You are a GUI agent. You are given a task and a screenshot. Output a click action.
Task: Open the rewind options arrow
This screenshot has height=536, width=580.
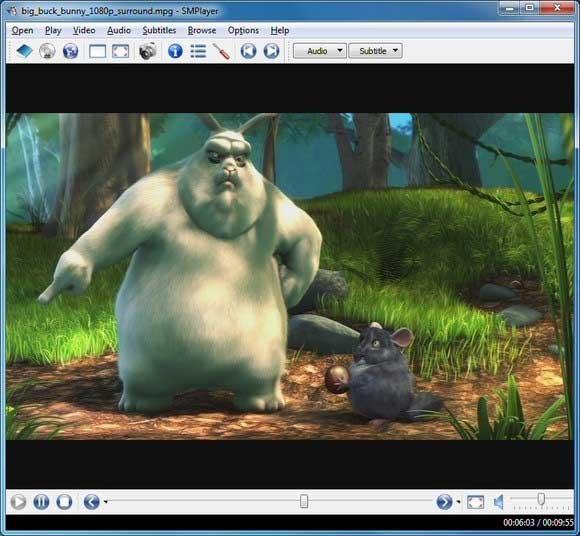click(106, 502)
